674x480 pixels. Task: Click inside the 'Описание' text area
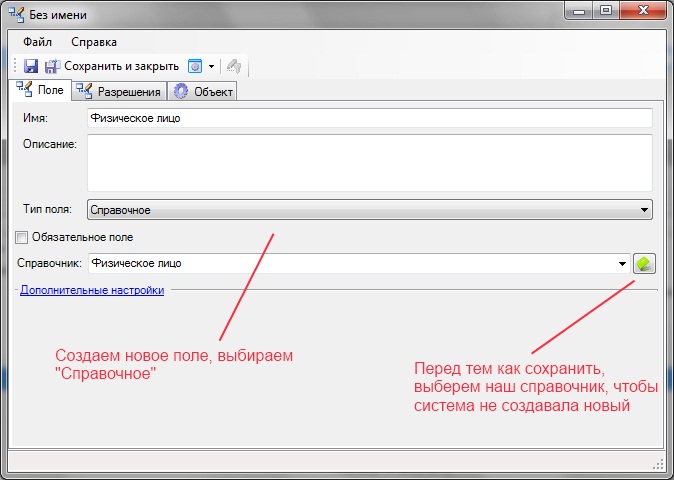pyautogui.click(x=369, y=162)
